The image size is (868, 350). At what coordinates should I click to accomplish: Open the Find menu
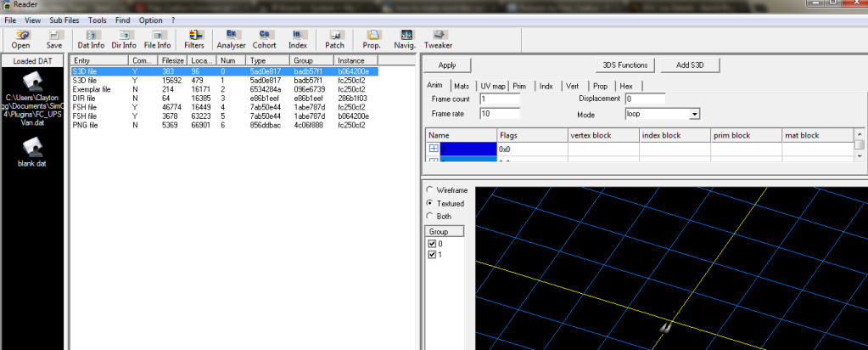[122, 20]
